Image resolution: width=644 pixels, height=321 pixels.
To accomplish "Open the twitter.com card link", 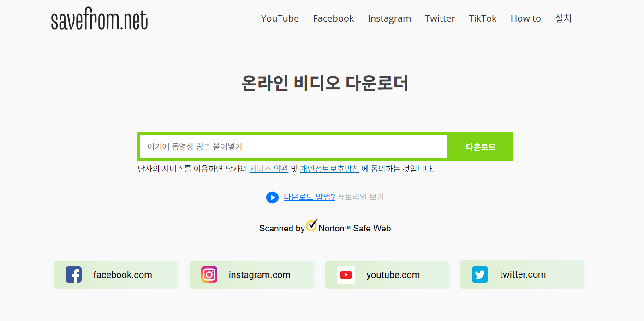I will [x=522, y=274].
